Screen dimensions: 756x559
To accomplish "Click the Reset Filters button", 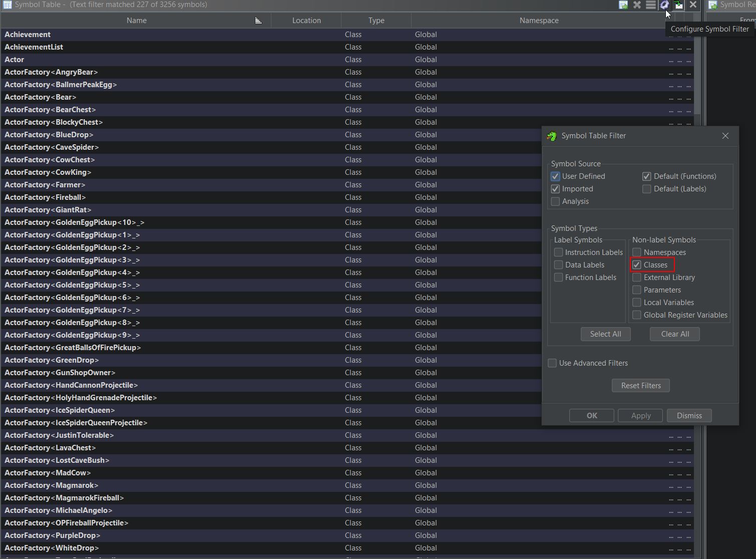I will [x=641, y=386].
